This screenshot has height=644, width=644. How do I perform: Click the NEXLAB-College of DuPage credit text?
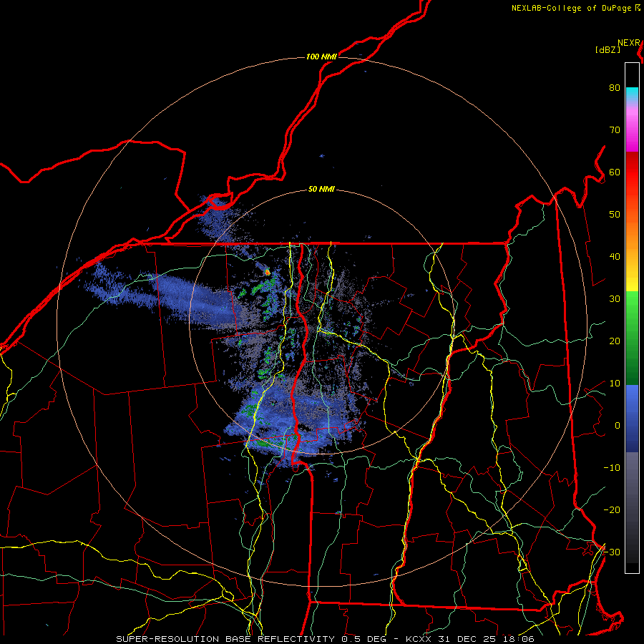tap(572, 8)
